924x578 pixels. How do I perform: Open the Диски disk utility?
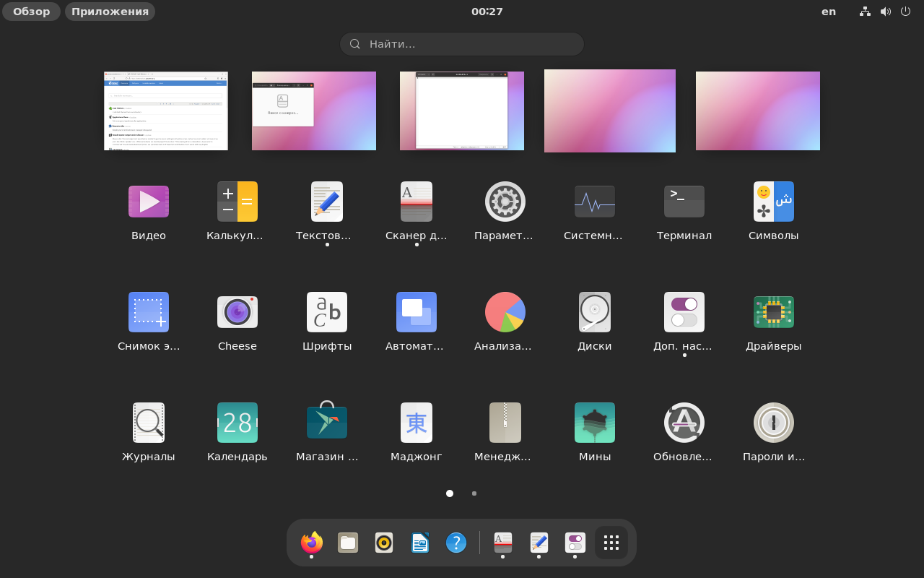595,312
